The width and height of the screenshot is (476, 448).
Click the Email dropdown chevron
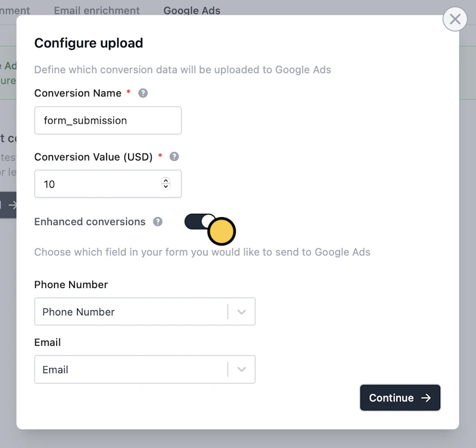[x=242, y=369]
